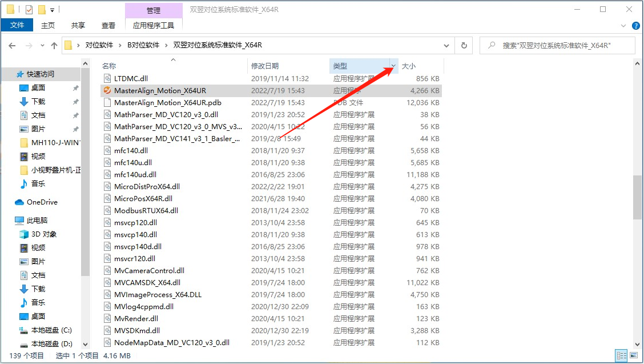This screenshot has height=364, width=644.
Task: Refresh the current folder view
Action: pos(464,46)
